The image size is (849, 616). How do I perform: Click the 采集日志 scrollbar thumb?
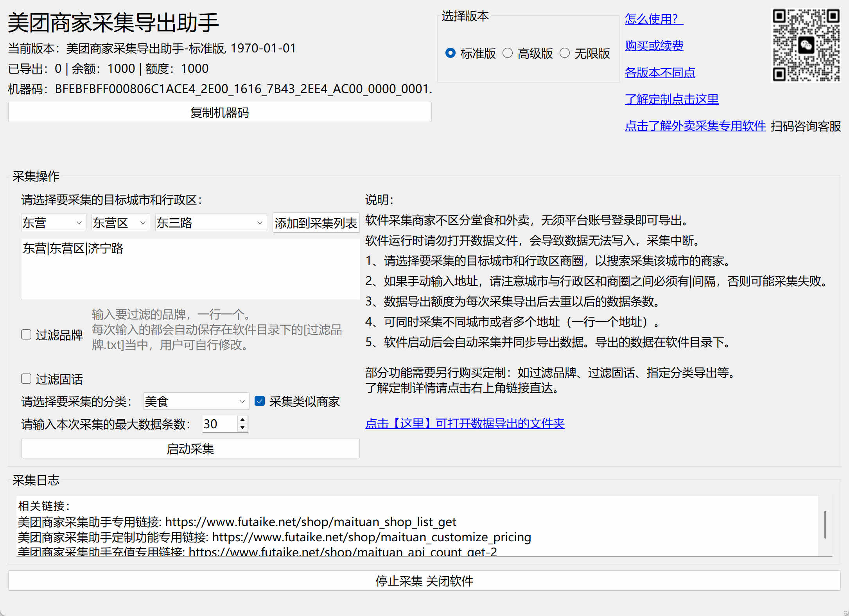point(825,524)
